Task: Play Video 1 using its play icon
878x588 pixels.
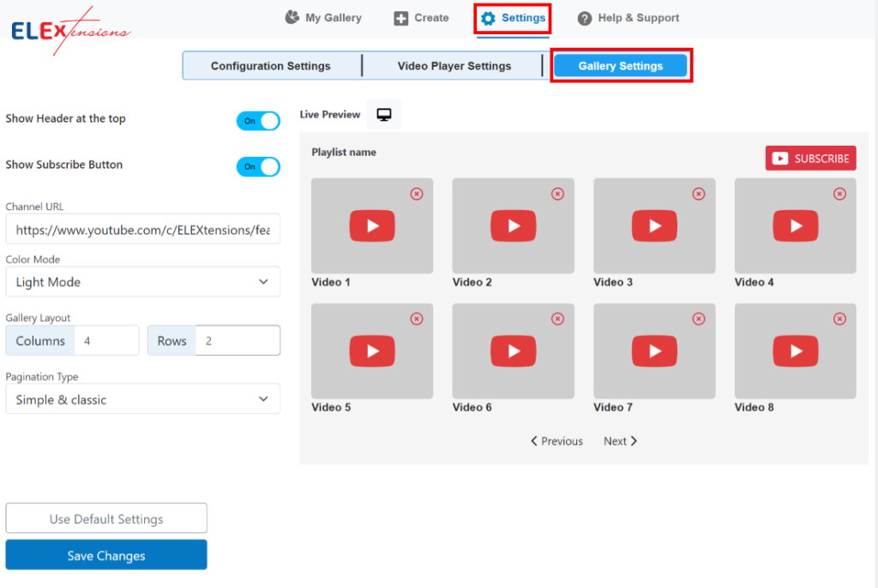Action: 372,225
